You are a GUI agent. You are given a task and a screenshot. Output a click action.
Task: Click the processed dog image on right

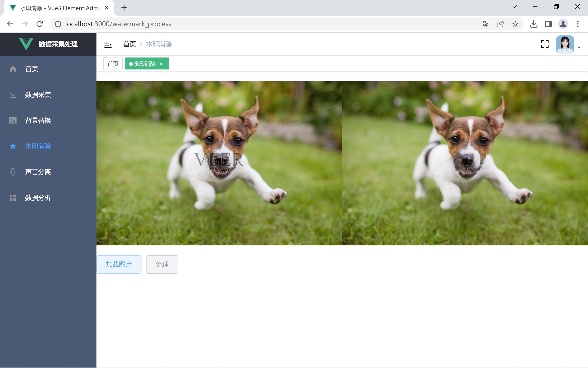click(x=465, y=163)
